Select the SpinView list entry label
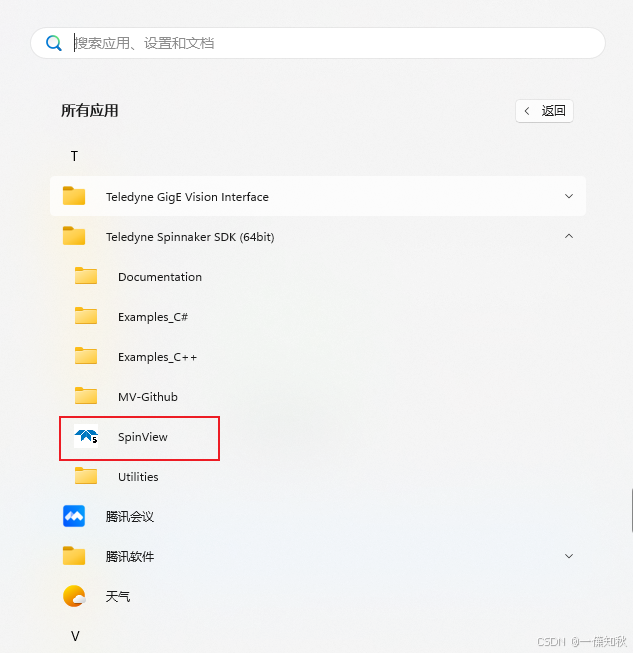633x653 pixels. click(x=143, y=437)
